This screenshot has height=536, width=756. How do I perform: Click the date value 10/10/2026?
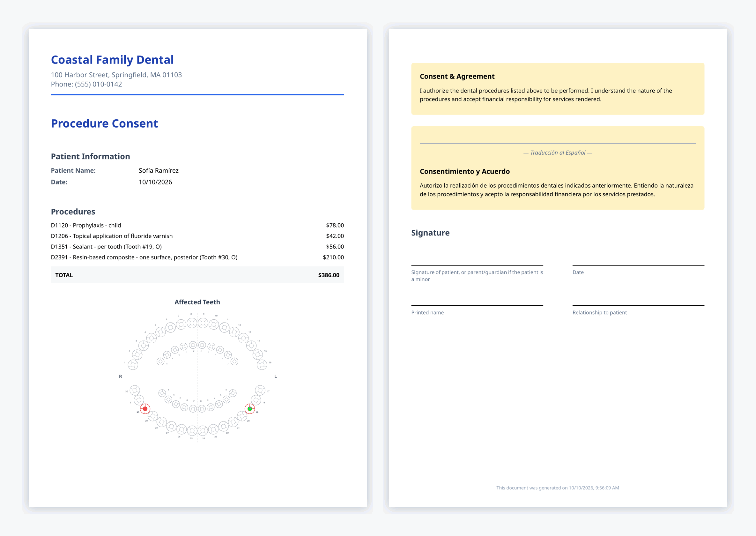[155, 182]
